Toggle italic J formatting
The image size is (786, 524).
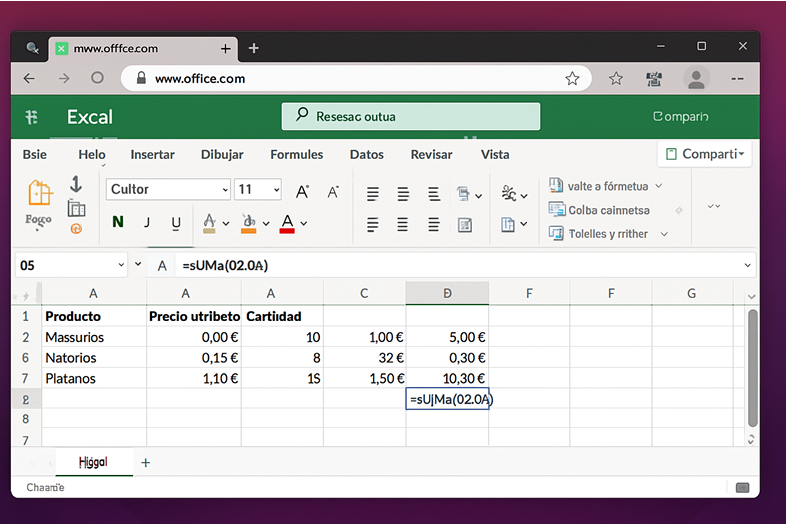(x=147, y=222)
